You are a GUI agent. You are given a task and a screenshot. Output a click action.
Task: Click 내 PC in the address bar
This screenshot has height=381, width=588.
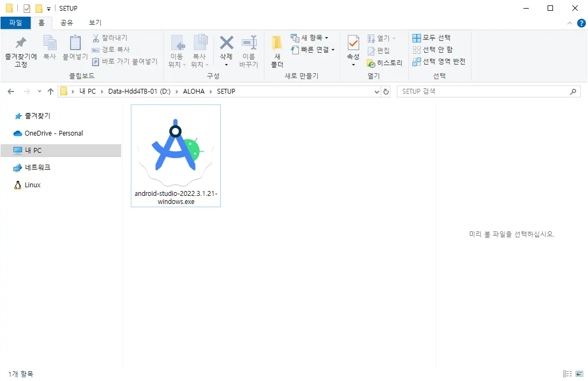tap(87, 91)
